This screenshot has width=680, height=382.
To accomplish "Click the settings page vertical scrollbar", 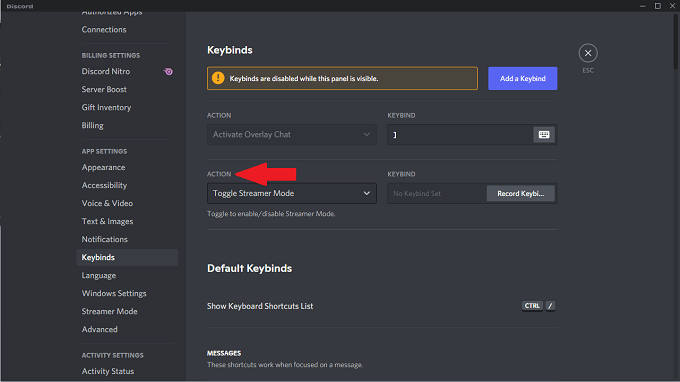I will tap(676, 41).
